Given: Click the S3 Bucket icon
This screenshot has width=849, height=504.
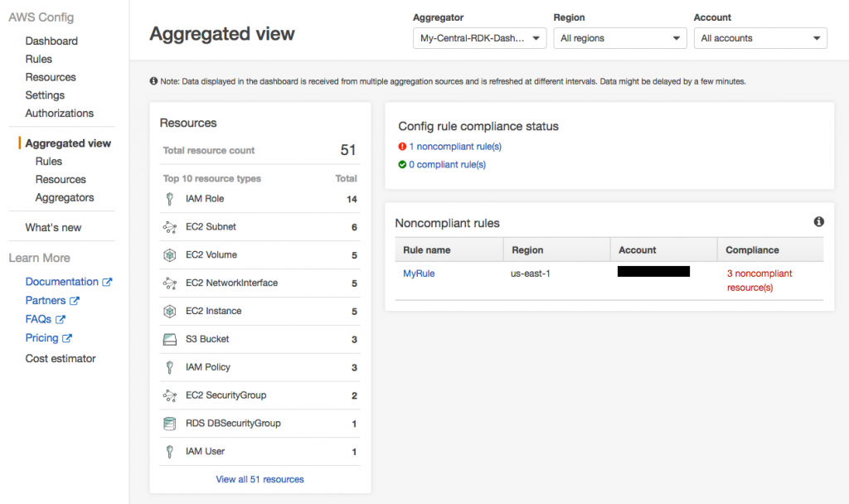Looking at the screenshot, I should coord(170,339).
